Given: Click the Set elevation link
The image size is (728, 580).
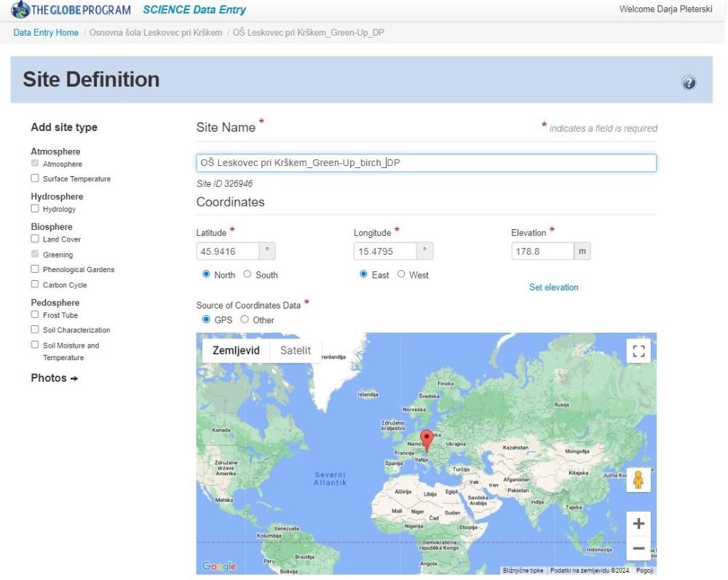Looking at the screenshot, I should coord(553,287).
